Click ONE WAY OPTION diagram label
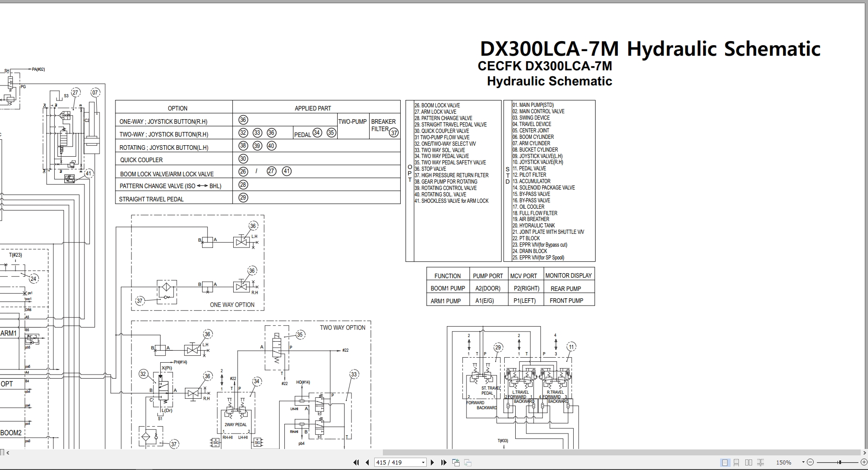Image resolution: width=868 pixels, height=470 pixels. (x=232, y=305)
